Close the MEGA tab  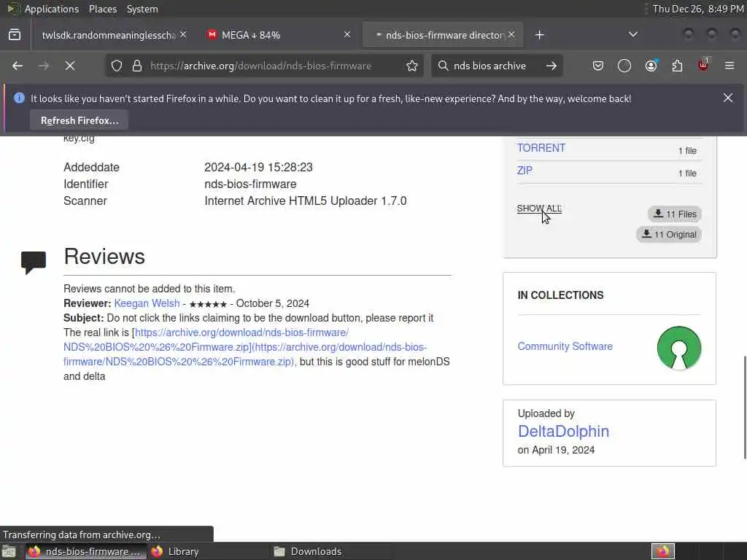(x=347, y=35)
